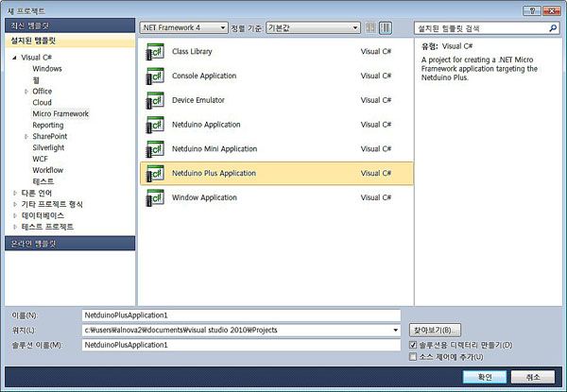Screen dimensions: 567x392
Task: Click the Netduino Mini Application icon
Action: [155, 149]
